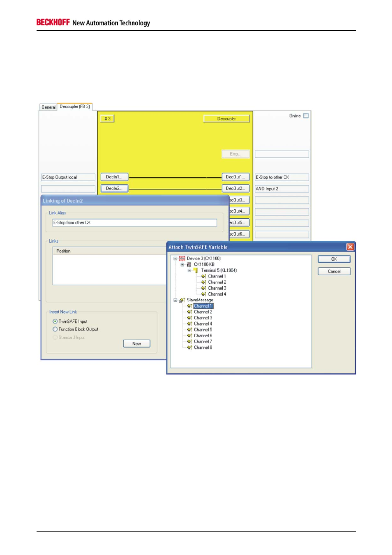Select Channel 2 under SlaveMessage
The height and width of the screenshot is (555, 392).
point(203,312)
